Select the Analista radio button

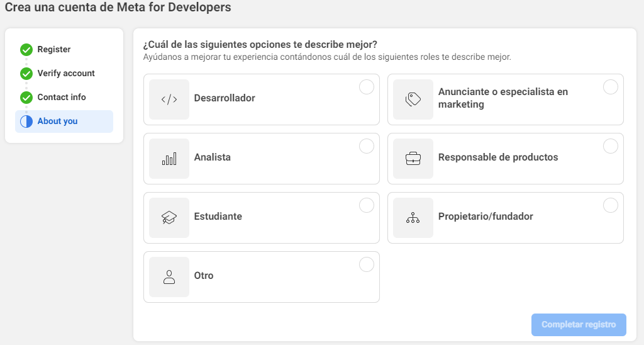coord(366,147)
